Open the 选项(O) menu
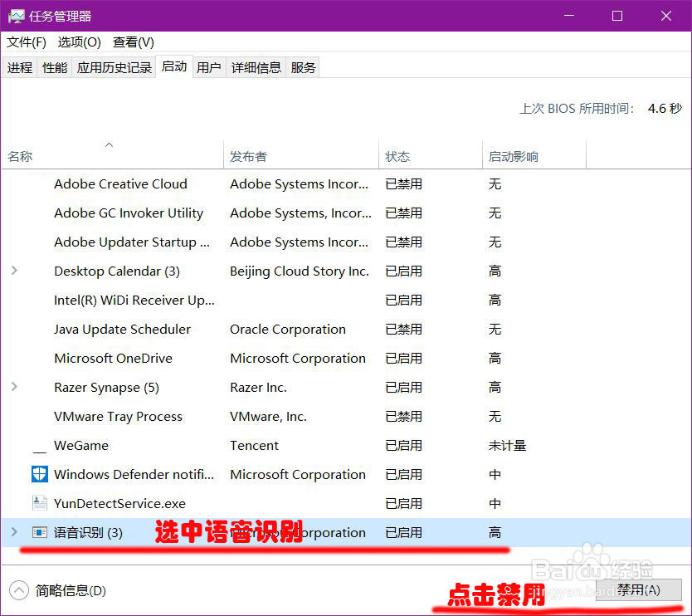 79,42
